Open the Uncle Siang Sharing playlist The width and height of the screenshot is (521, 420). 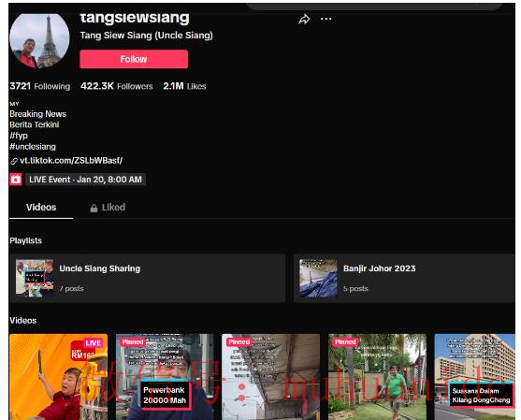point(147,278)
